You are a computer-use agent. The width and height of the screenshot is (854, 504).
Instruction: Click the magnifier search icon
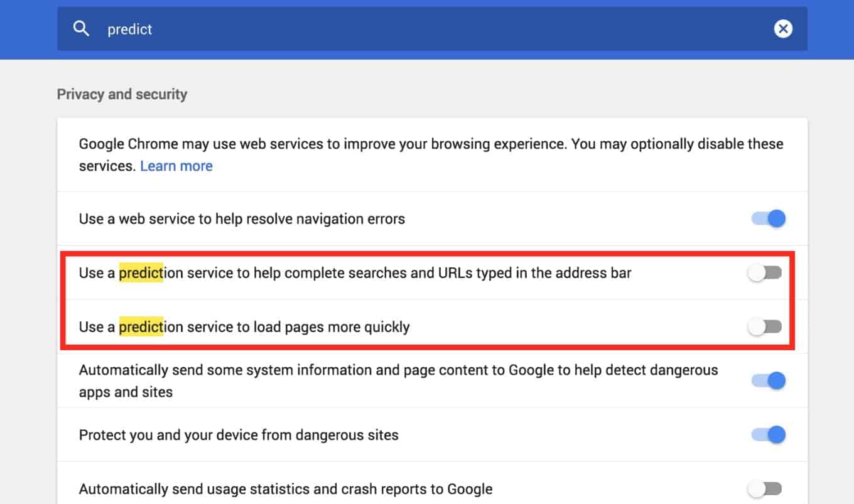tap(81, 28)
